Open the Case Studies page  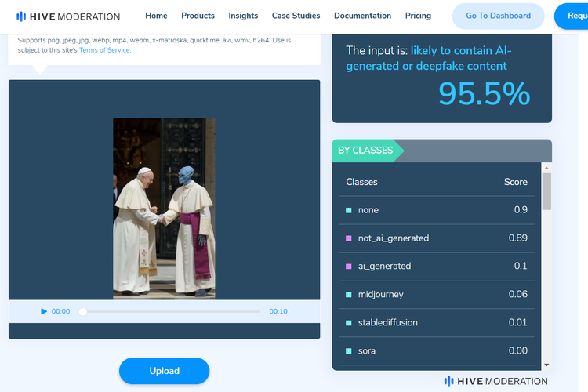click(x=296, y=16)
